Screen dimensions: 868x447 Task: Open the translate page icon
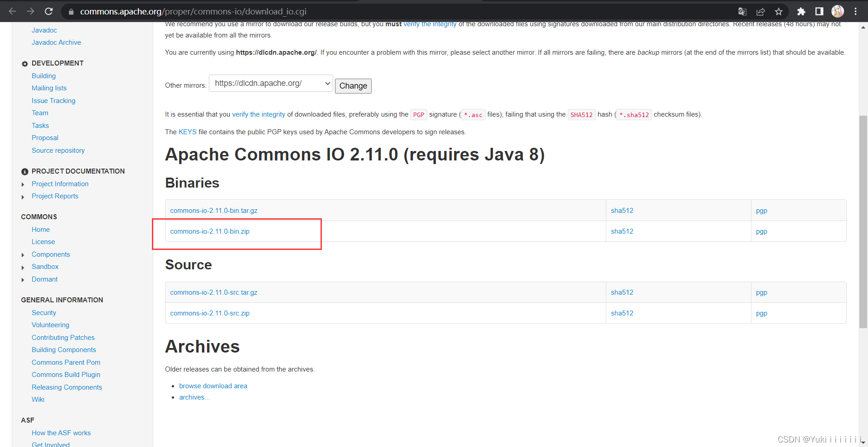coord(742,11)
